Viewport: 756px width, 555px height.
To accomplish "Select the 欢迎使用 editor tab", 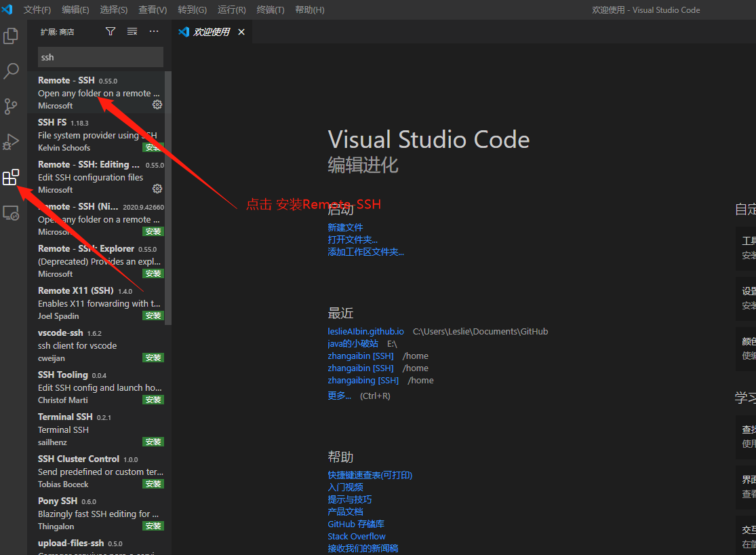I will tap(212, 32).
